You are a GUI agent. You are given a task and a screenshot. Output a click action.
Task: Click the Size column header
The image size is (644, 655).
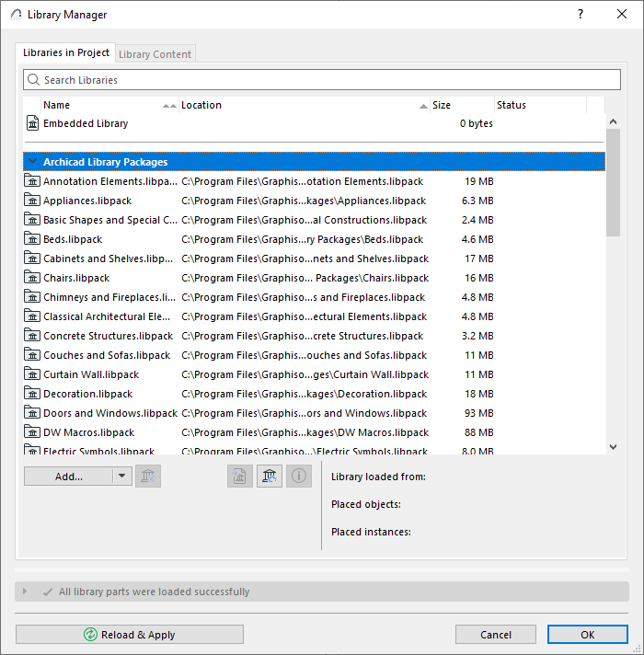(462, 105)
